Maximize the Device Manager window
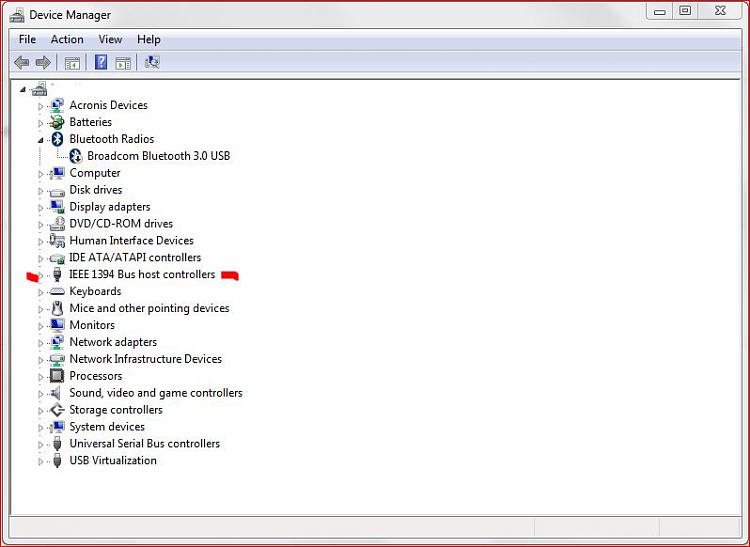This screenshot has height=547, width=750. point(685,11)
